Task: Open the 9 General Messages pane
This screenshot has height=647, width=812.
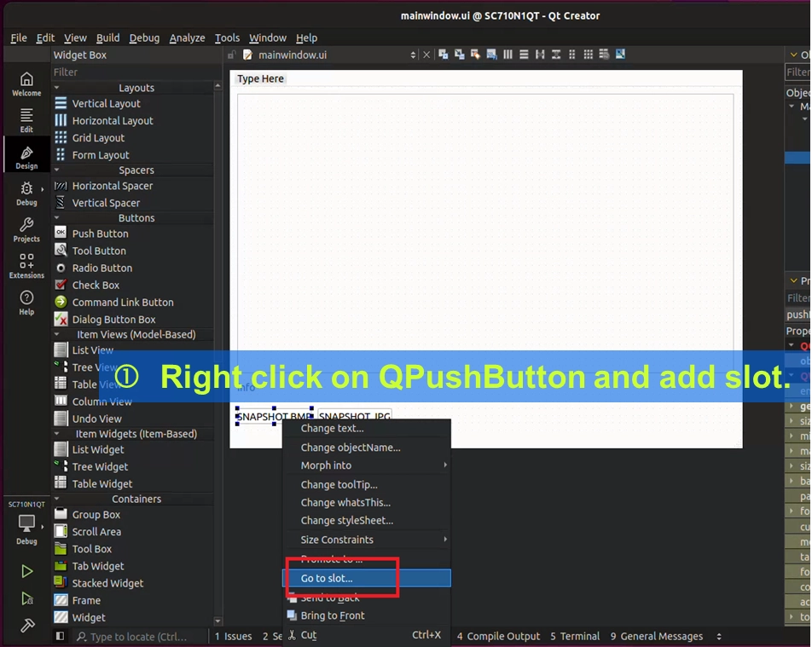Action: coord(656,636)
